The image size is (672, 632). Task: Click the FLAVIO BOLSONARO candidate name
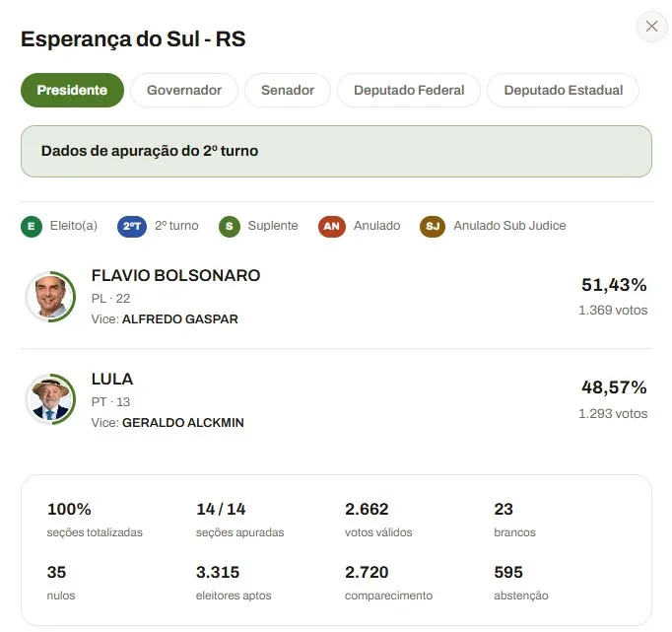[x=175, y=276]
